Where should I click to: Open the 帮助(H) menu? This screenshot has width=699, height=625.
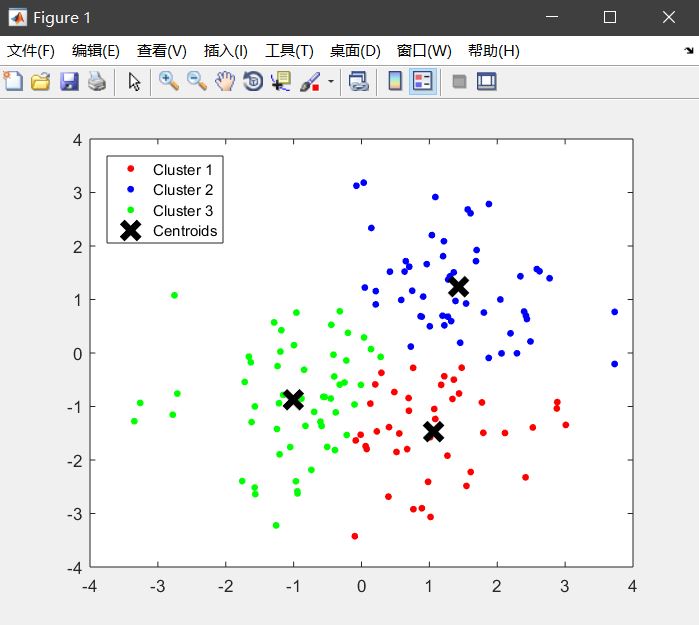(494, 51)
